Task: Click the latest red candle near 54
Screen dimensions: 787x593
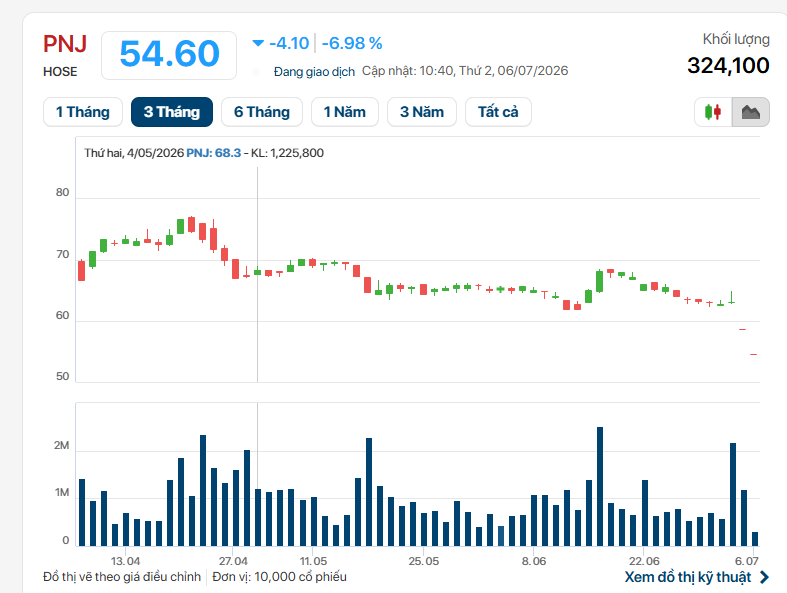Action: pyautogui.click(x=753, y=354)
